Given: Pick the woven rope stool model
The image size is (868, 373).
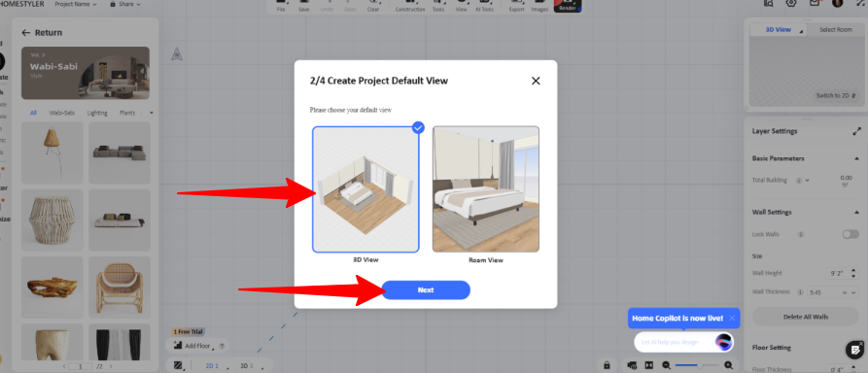Looking at the screenshot, I should pos(52,220).
